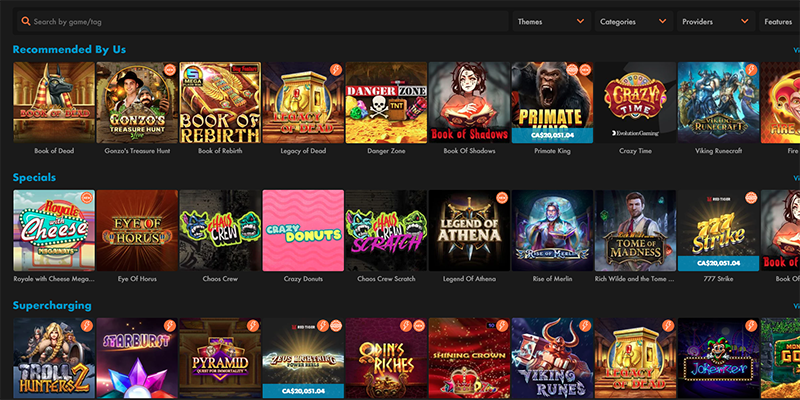
Task: Click the supercharge badge on Legacy of Dead in Recommended
Action: [x=335, y=69]
